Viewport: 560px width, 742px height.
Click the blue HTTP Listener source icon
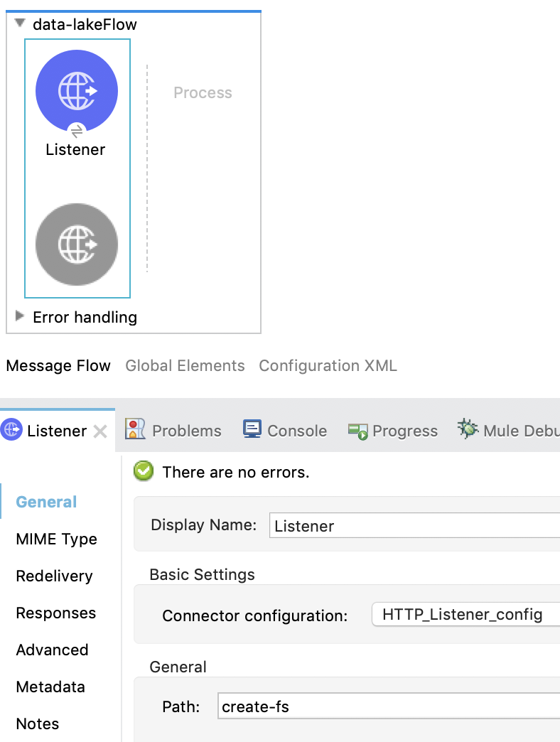click(77, 90)
